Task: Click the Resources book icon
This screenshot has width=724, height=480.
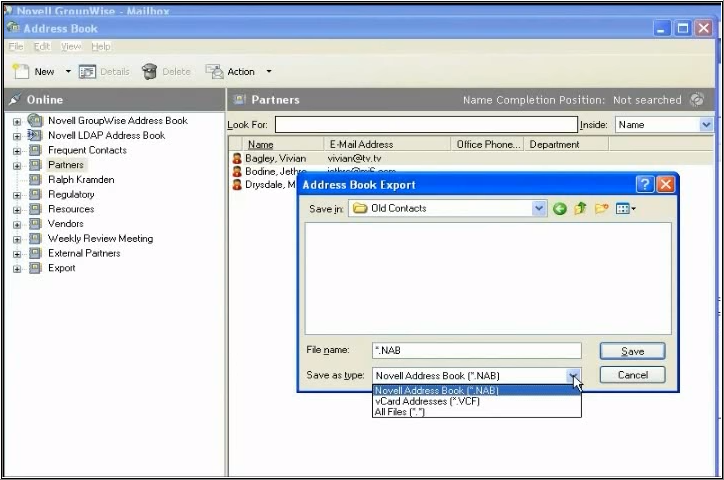Action: pos(35,209)
